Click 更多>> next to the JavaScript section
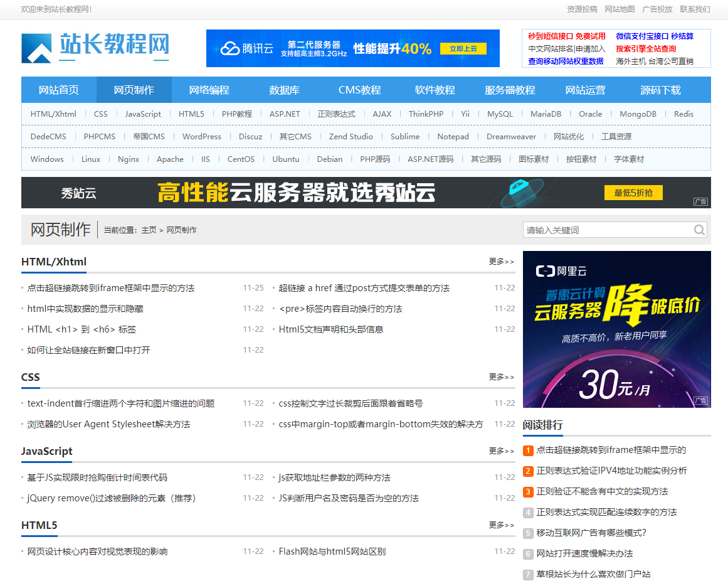The height and width of the screenshot is (586, 728). coord(501,450)
